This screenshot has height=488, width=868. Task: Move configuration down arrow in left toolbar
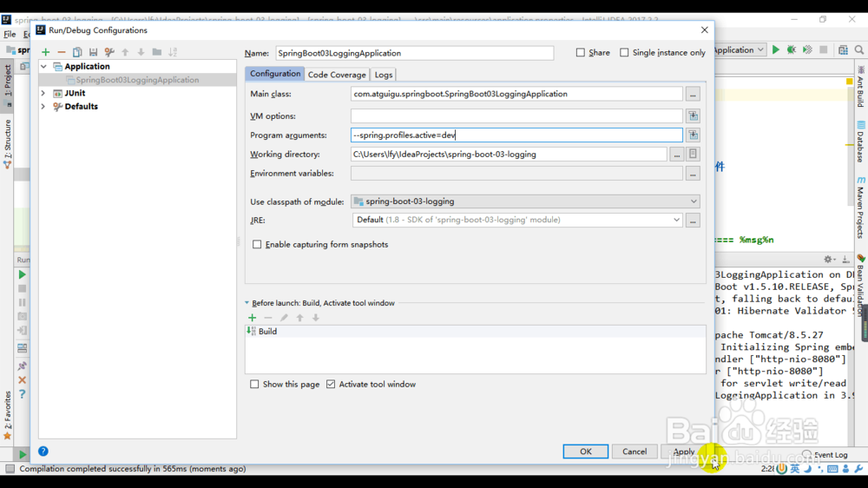pyautogui.click(x=141, y=52)
